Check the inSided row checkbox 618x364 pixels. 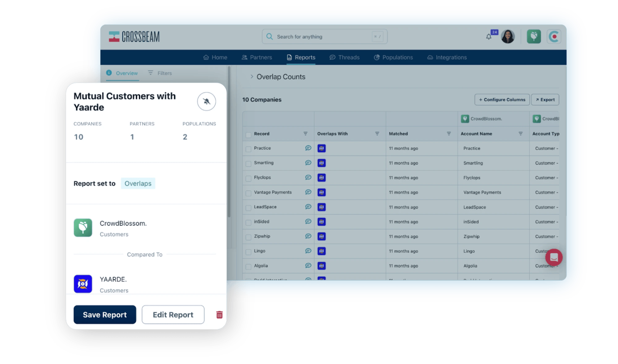248,223
